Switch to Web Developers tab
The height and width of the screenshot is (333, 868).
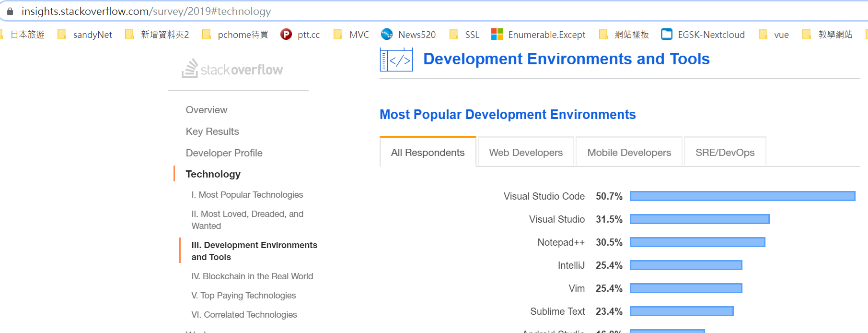coord(526,152)
